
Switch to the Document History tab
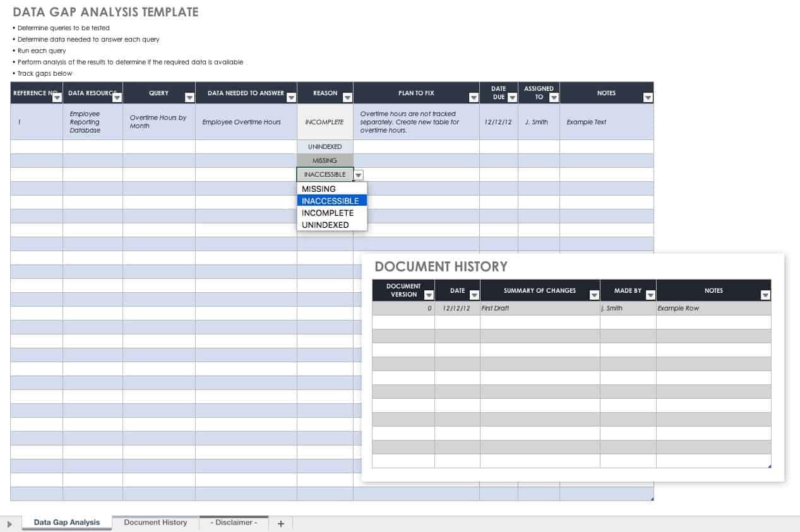(x=155, y=522)
